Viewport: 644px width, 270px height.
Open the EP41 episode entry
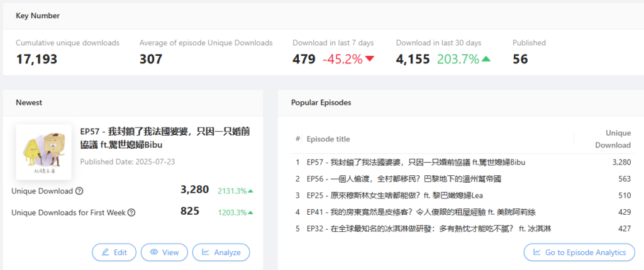pos(421,212)
